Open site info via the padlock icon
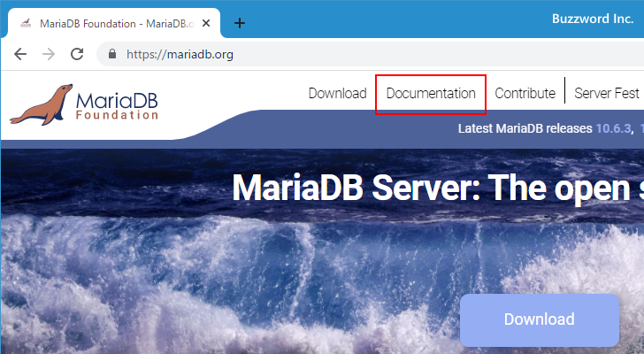 coord(111,54)
